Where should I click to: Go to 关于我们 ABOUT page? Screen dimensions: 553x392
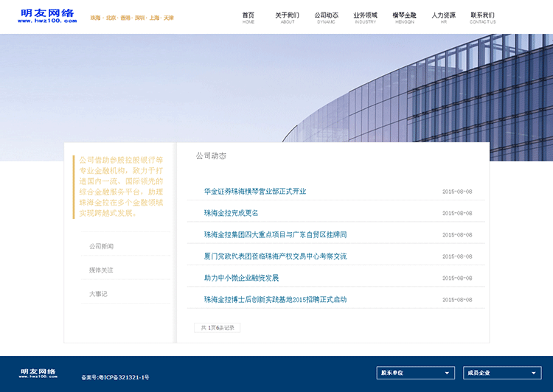pos(287,17)
